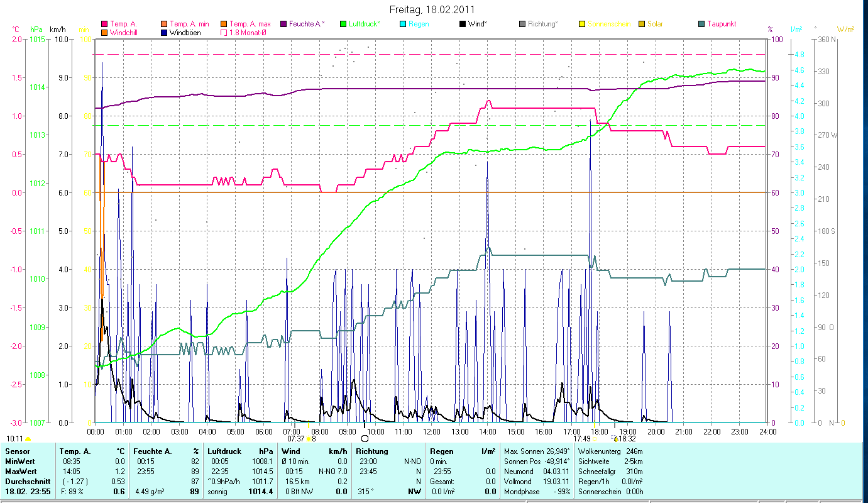Select the 'Feuchte A.*' legend label
Screen dimensions: 868x503
point(307,24)
